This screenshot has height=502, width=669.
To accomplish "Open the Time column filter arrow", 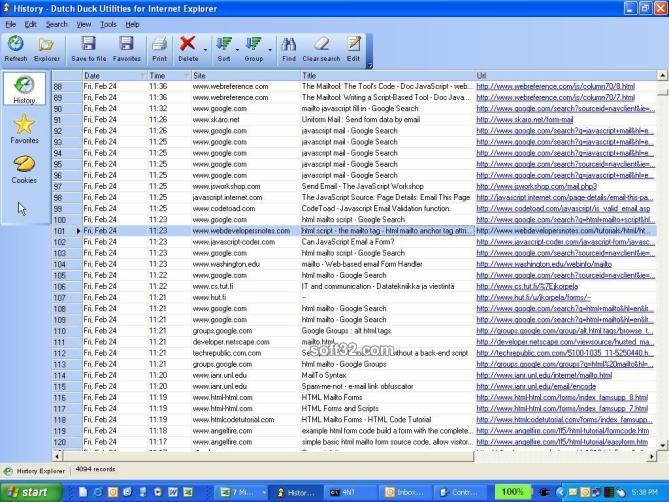I will pyautogui.click(x=186, y=76).
